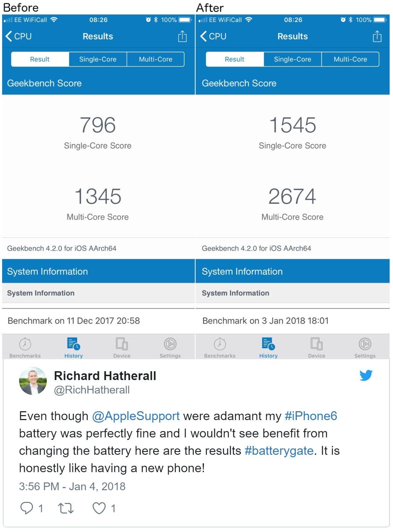Open the share sheet in the Before screenshot
Viewport: 393px width, 532px height.
coord(182,36)
